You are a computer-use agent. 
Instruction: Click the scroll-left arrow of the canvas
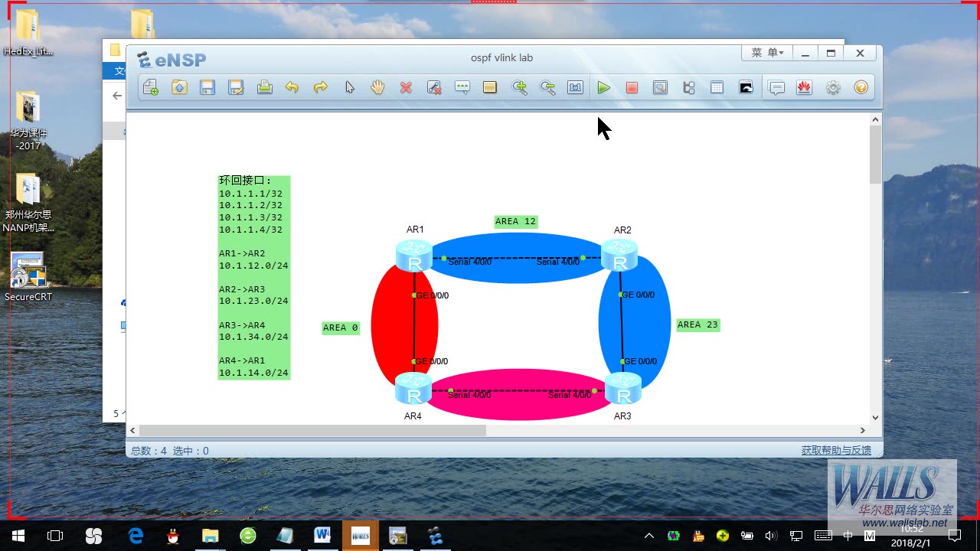(132, 431)
